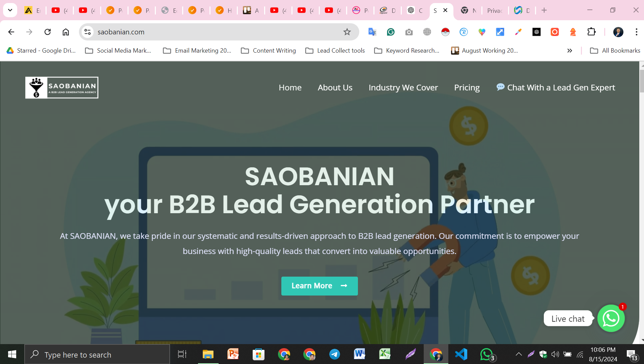
Task: Show hidden system tray icons
Action: click(519, 354)
